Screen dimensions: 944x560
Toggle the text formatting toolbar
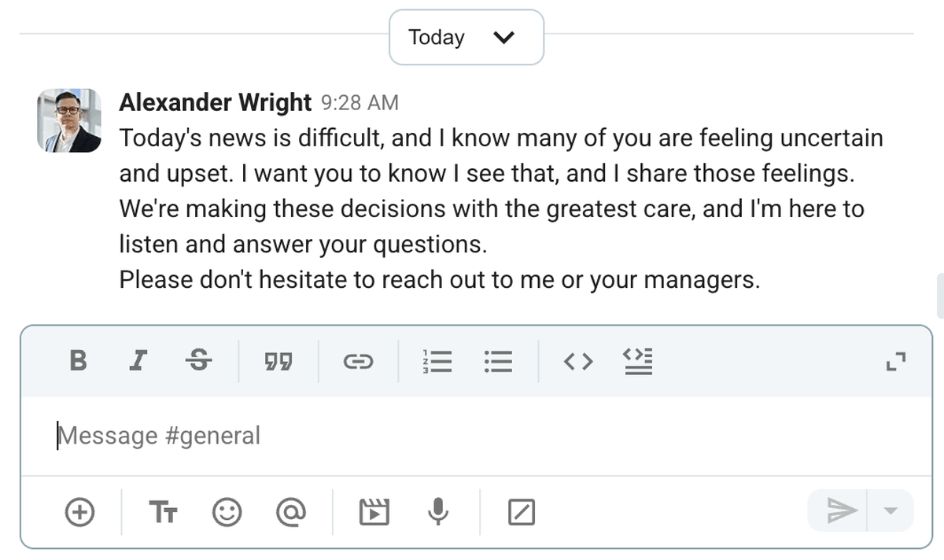[164, 510]
